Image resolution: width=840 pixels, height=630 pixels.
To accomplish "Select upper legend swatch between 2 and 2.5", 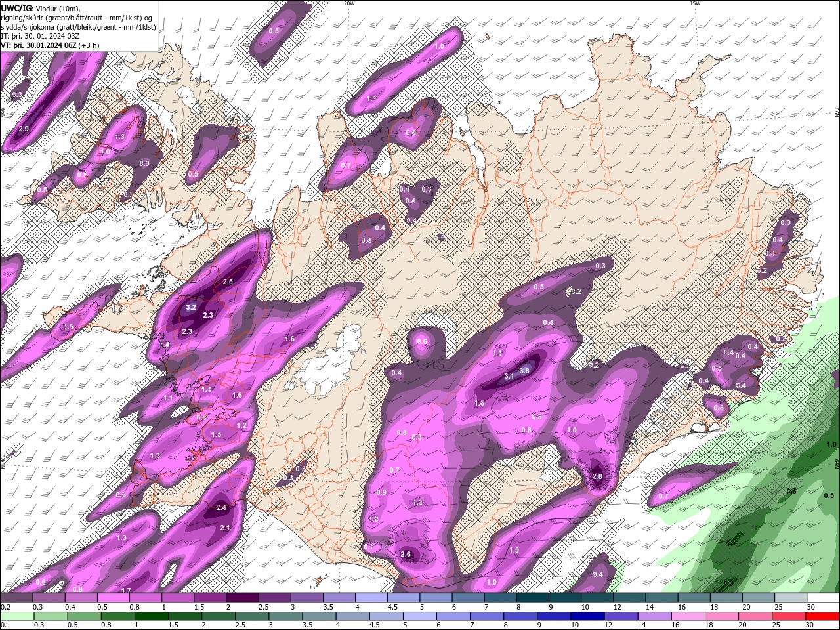I will [242, 598].
